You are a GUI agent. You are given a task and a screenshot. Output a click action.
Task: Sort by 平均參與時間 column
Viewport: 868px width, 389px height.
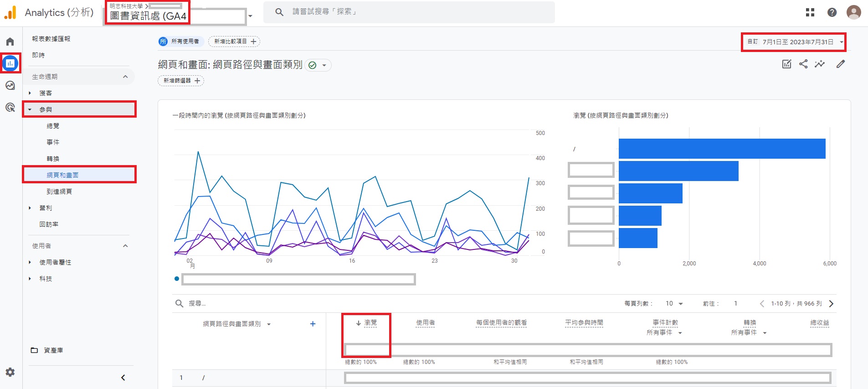tap(584, 323)
